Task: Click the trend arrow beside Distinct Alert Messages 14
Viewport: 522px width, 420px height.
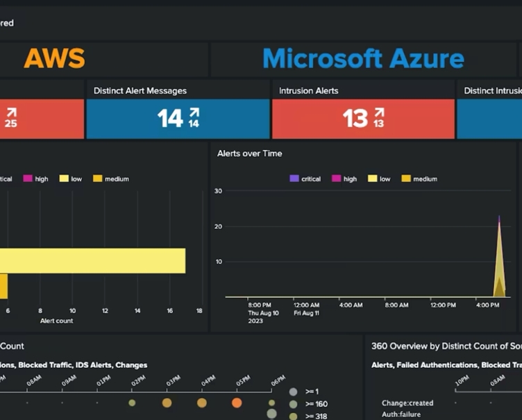Action: click(194, 112)
